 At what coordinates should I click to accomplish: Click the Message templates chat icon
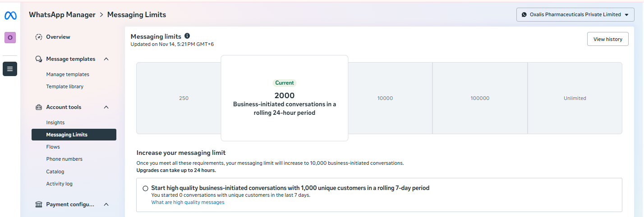[x=39, y=59]
